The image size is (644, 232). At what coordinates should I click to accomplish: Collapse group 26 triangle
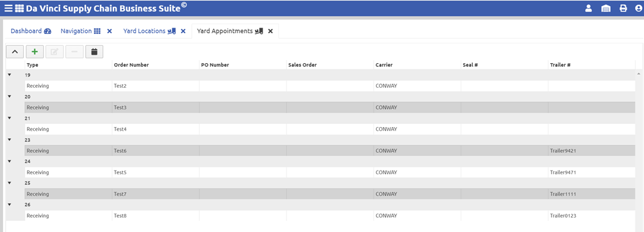tap(9, 204)
